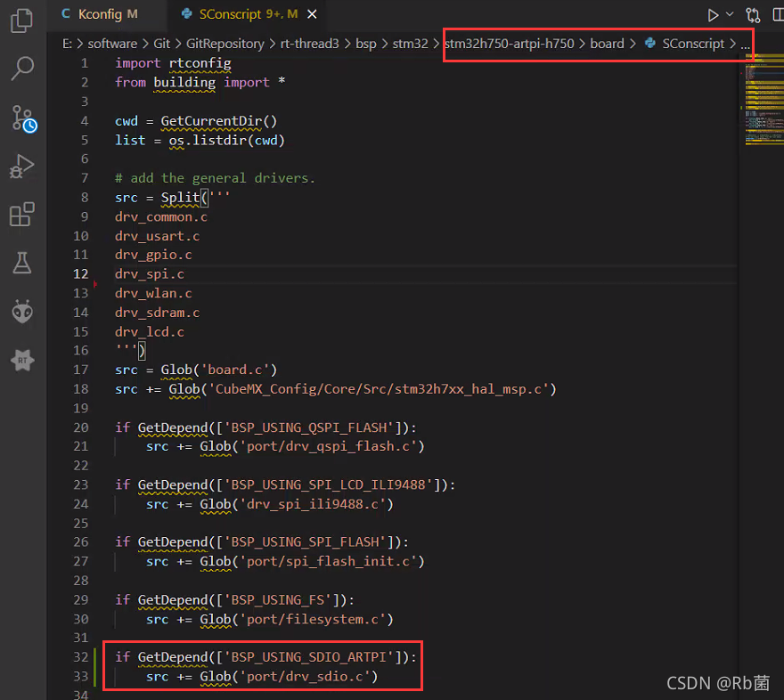Open the Extensions view icon
The height and width of the screenshot is (700, 784).
pos(22,214)
